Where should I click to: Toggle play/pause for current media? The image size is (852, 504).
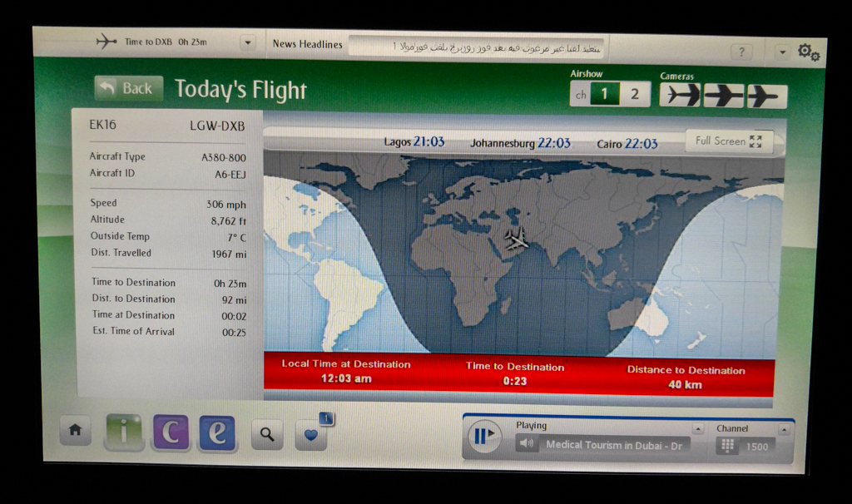(483, 436)
